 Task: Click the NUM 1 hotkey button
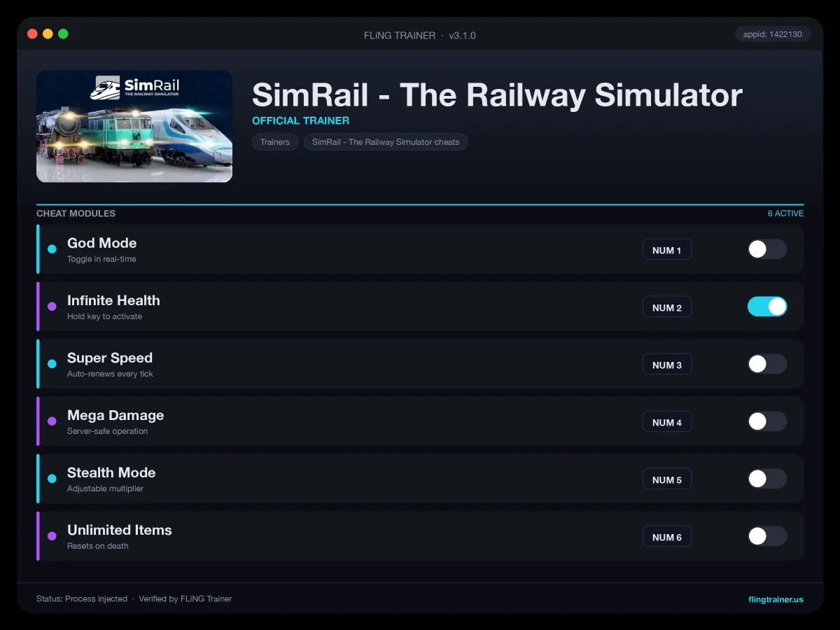[x=667, y=250]
